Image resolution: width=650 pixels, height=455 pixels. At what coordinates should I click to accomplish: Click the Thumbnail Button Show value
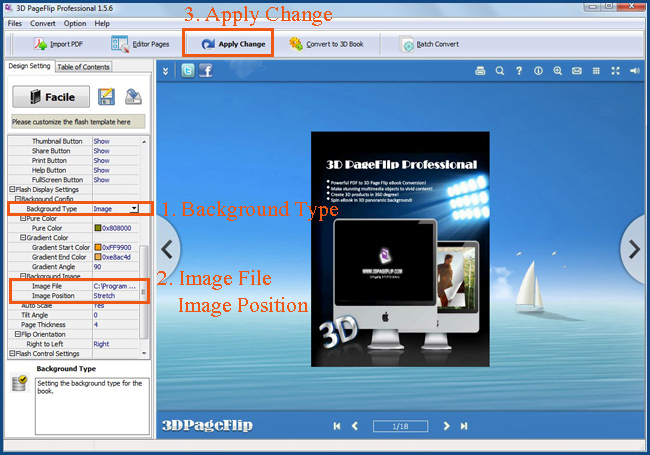coord(102,141)
